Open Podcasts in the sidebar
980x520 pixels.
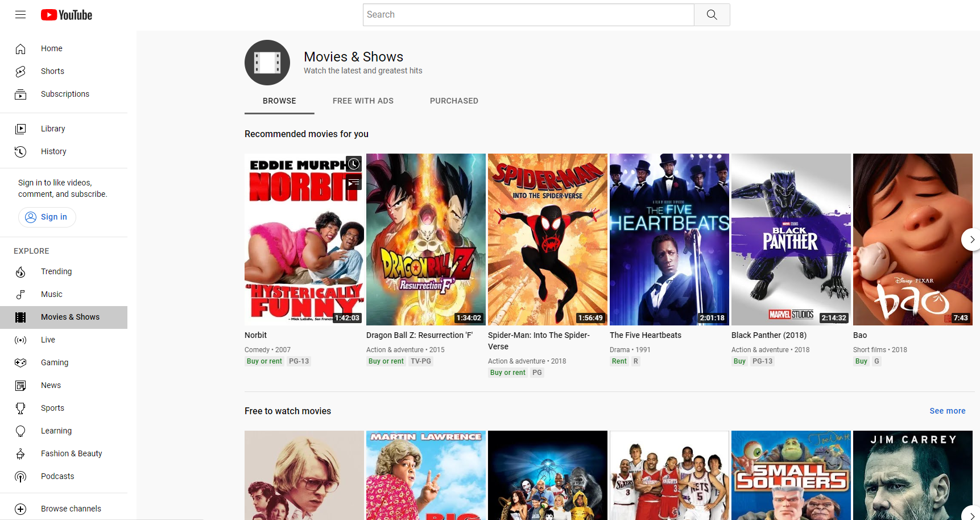point(57,476)
